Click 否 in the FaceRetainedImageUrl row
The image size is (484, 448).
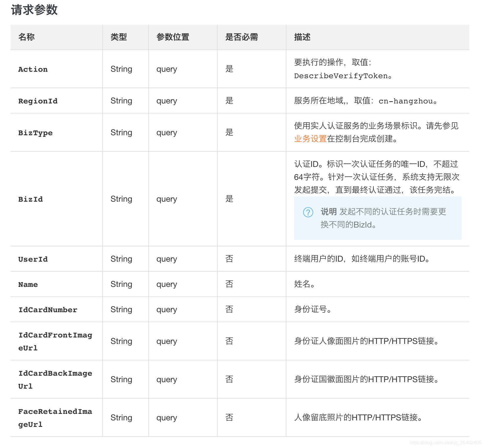pyautogui.click(x=229, y=417)
